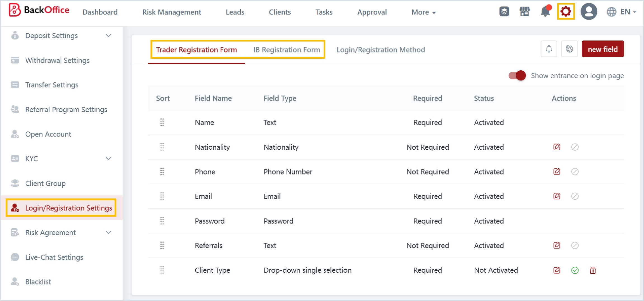Image resolution: width=644 pixels, height=301 pixels.
Task: Edit the Referrals field
Action: click(557, 245)
